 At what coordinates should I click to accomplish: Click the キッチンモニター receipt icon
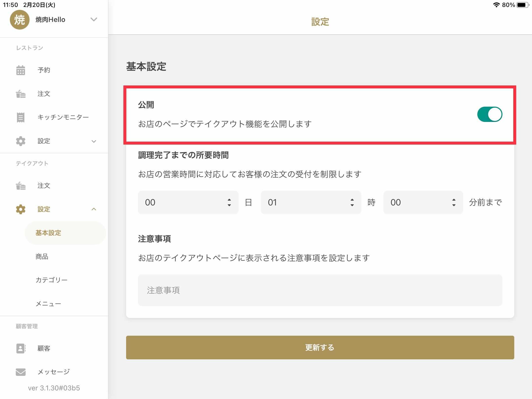point(21,117)
